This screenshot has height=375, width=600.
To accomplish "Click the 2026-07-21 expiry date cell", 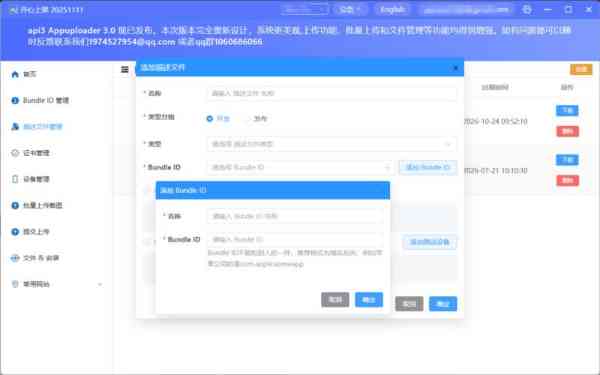I will click(x=496, y=171).
